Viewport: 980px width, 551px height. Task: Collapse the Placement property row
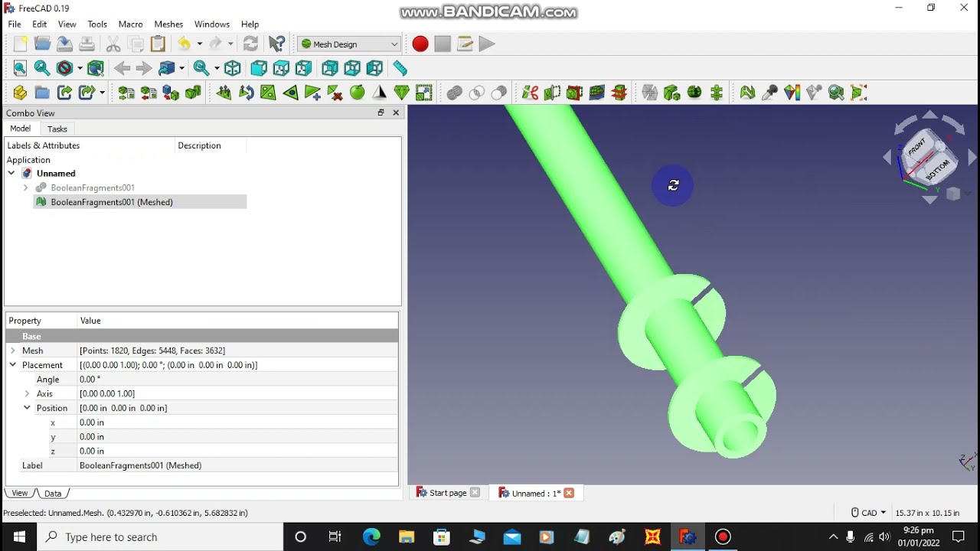pos(13,365)
